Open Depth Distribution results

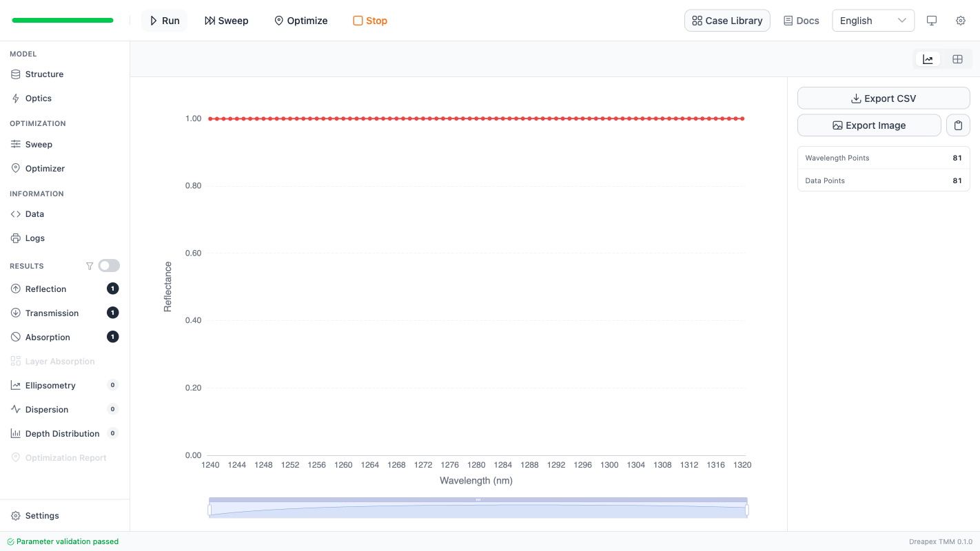[62, 434]
